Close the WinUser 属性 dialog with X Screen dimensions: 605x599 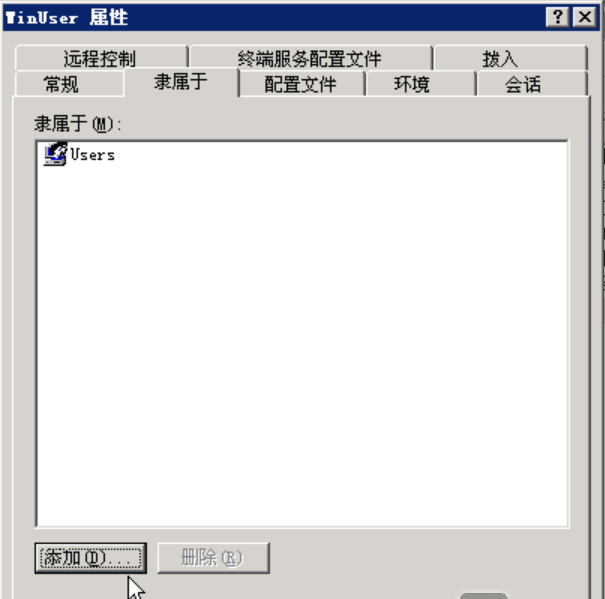click(x=585, y=17)
